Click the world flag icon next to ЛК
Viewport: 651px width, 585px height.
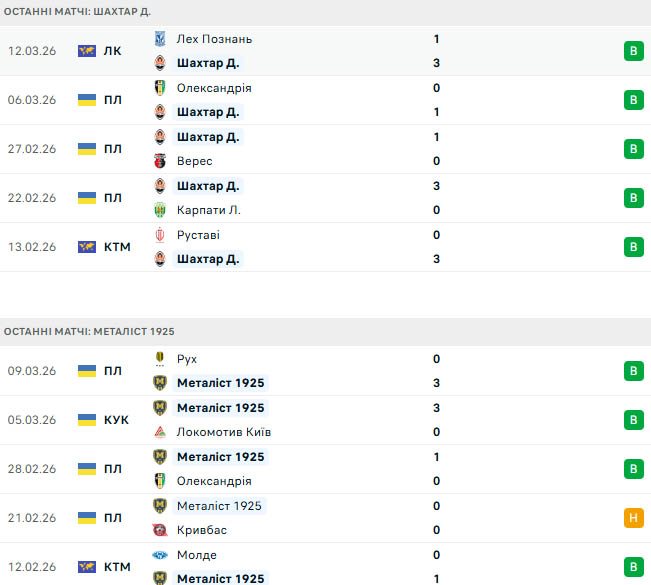click(87, 51)
